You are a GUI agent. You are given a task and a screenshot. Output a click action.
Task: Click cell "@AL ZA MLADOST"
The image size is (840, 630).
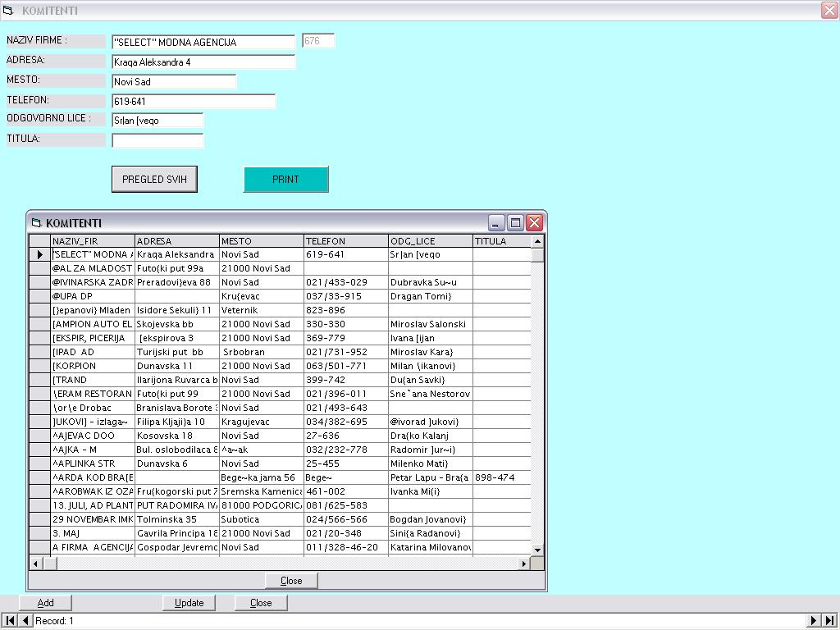pyautogui.click(x=92, y=268)
